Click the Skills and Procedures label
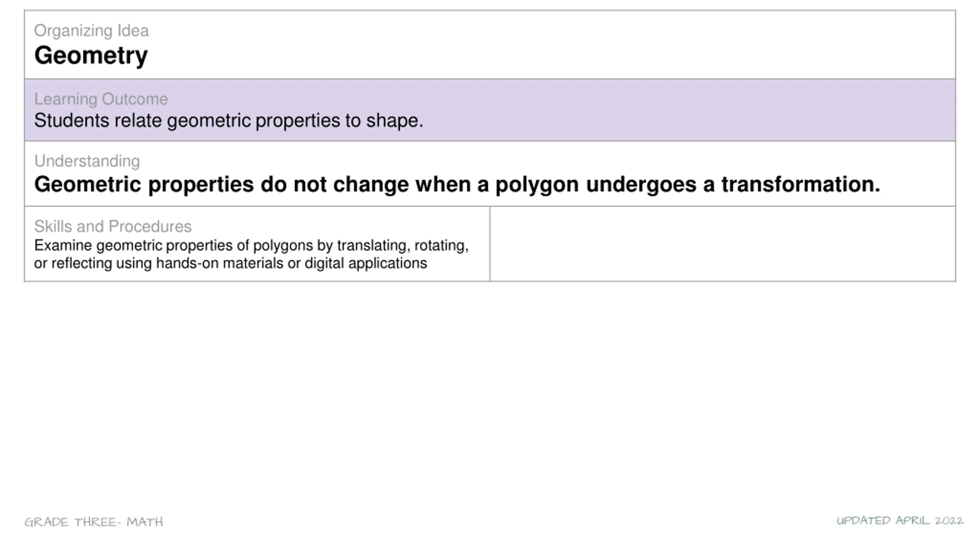The width and height of the screenshot is (980, 551). (113, 227)
